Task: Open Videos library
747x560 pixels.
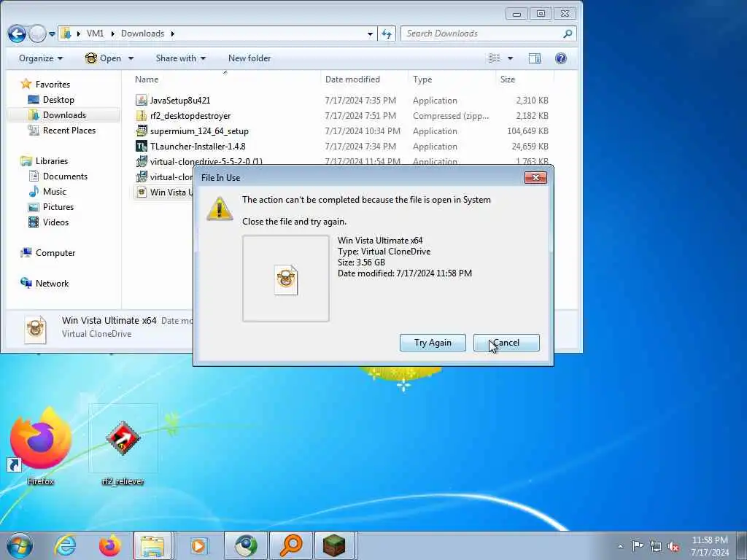Action: pyautogui.click(x=55, y=222)
